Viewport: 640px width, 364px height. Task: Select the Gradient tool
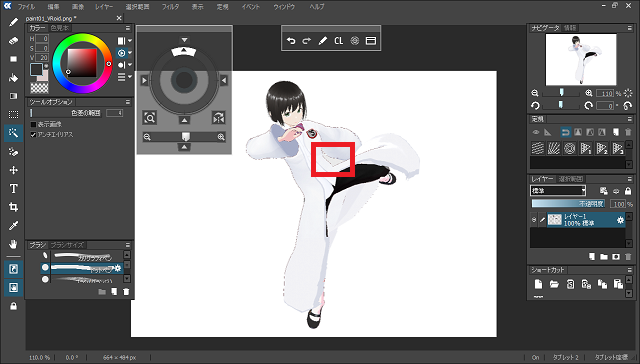point(13,96)
